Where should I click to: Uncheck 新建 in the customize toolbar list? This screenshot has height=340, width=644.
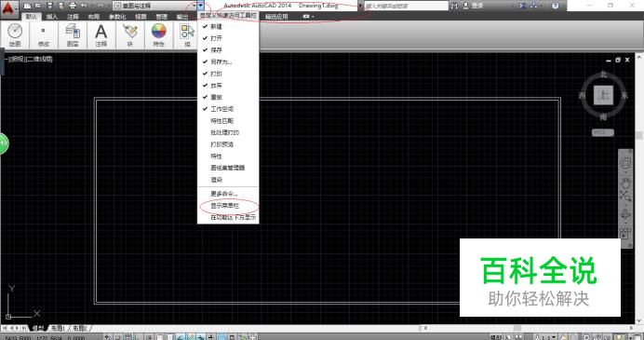pos(228,26)
